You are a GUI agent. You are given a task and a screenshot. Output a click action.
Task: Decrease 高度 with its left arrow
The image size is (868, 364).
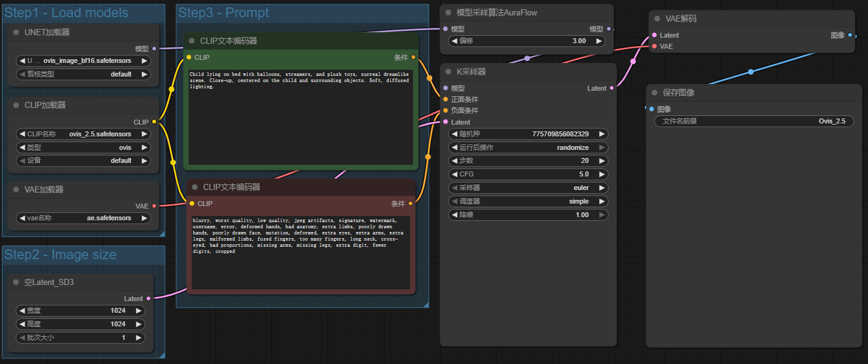(22, 324)
